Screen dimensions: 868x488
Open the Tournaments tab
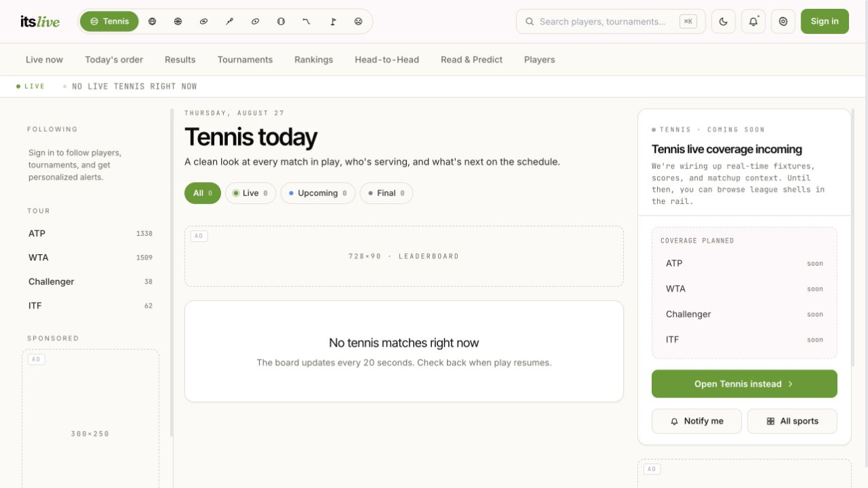(245, 60)
